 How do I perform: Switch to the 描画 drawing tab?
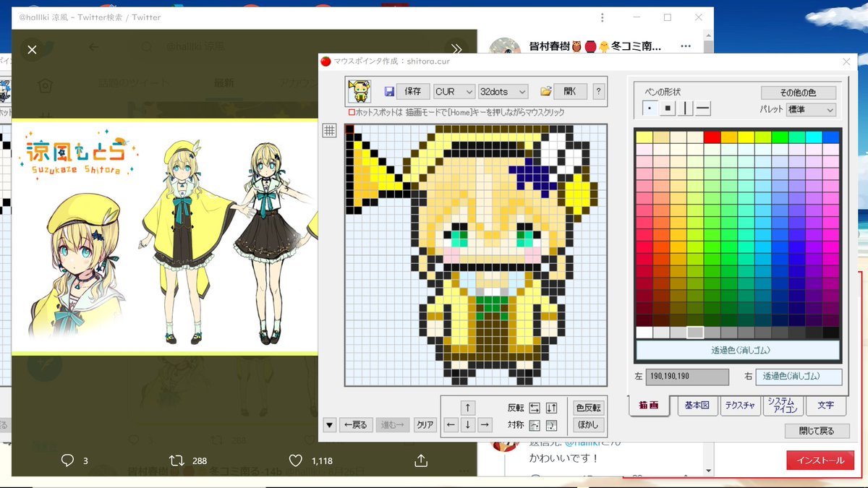coord(649,406)
